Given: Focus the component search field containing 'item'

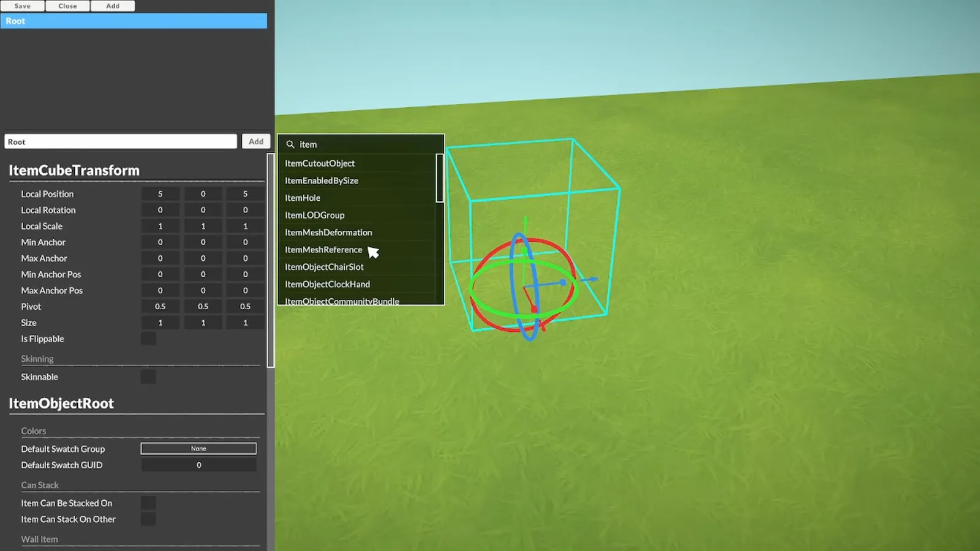Looking at the screenshot, I should tap(361, 144).
